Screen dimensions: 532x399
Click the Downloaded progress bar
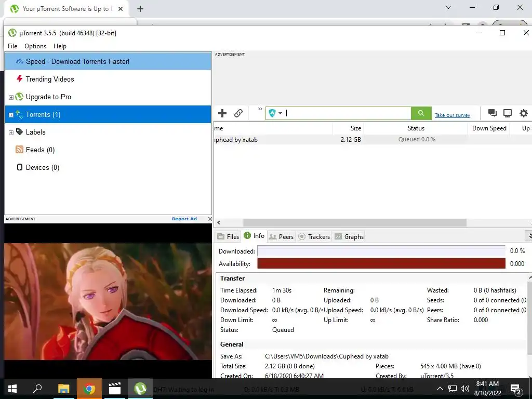381,251
